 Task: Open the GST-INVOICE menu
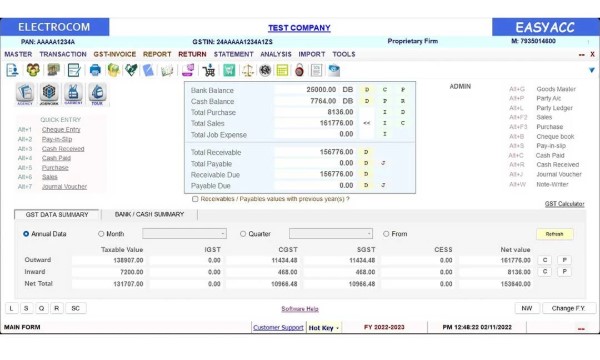click(x=115, y=54)
